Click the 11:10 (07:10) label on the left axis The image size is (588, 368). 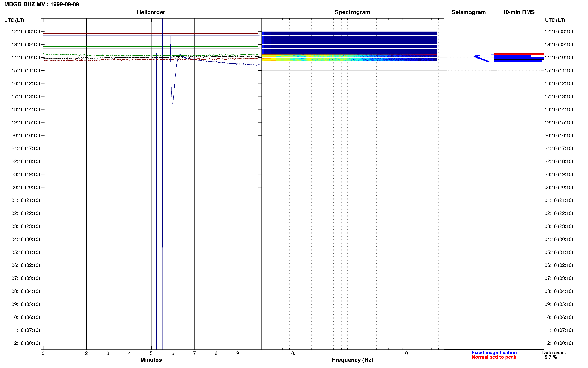(x=26, y=330)
